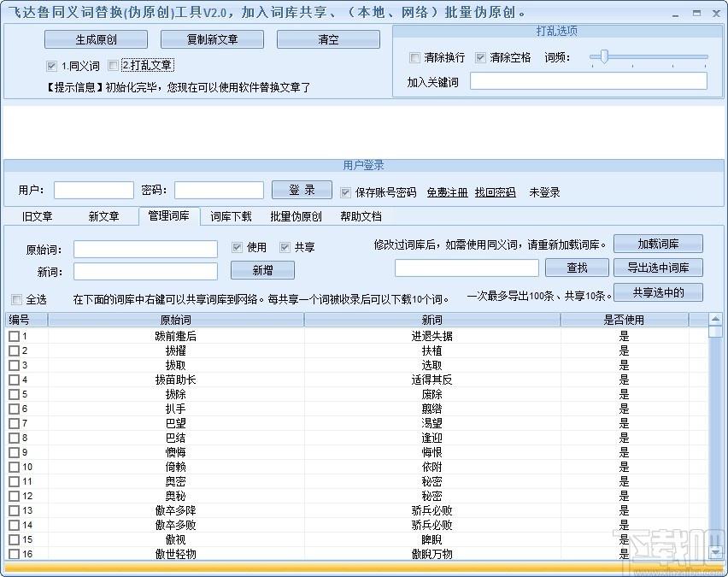The height and width of the screenshot is (577, 728).
Task: Open the 帮助文档 tab
Action: tap(361, 216)
